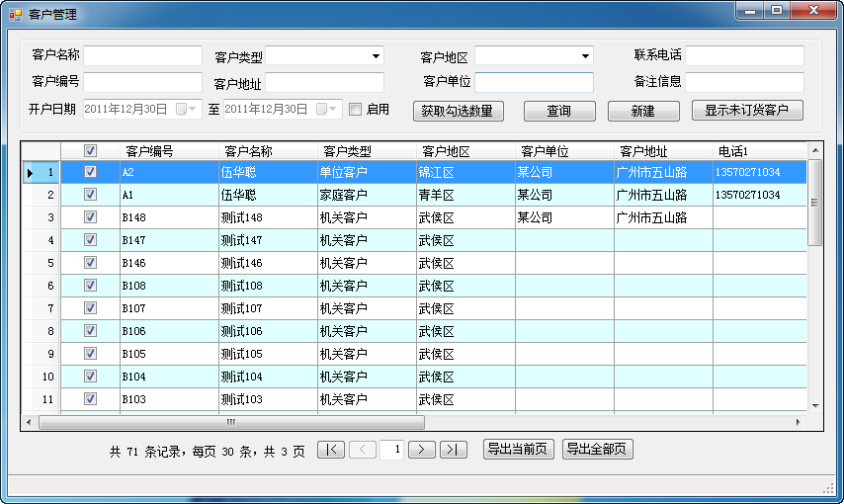
Task: Select cell 测试148 in 客户名称 column
Action: [x=268, y=217]
